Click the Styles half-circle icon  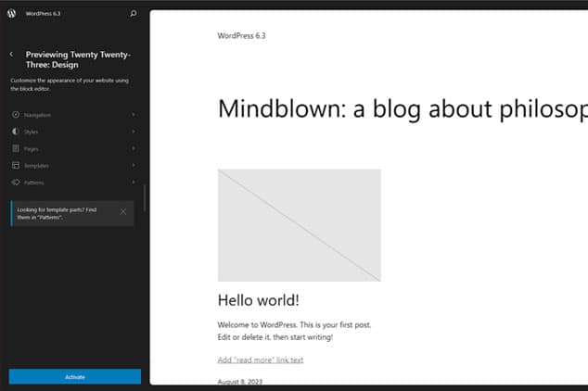tap(16, 132)
